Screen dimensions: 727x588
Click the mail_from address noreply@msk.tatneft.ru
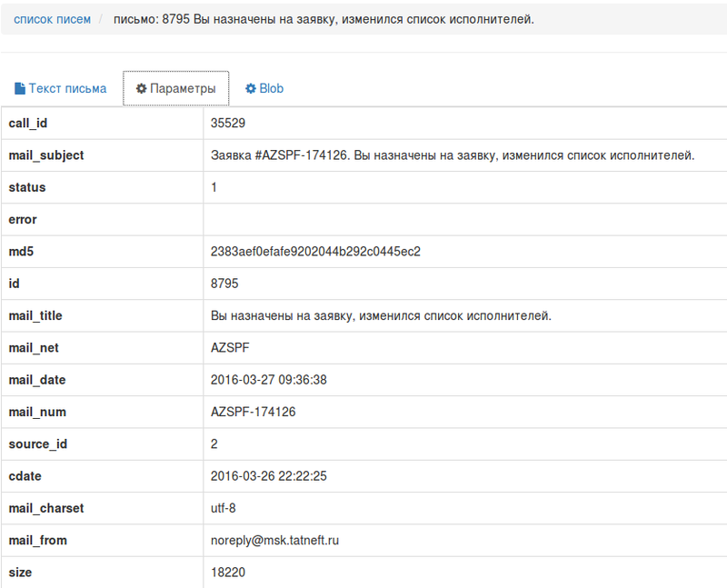[x=274, y=541]
